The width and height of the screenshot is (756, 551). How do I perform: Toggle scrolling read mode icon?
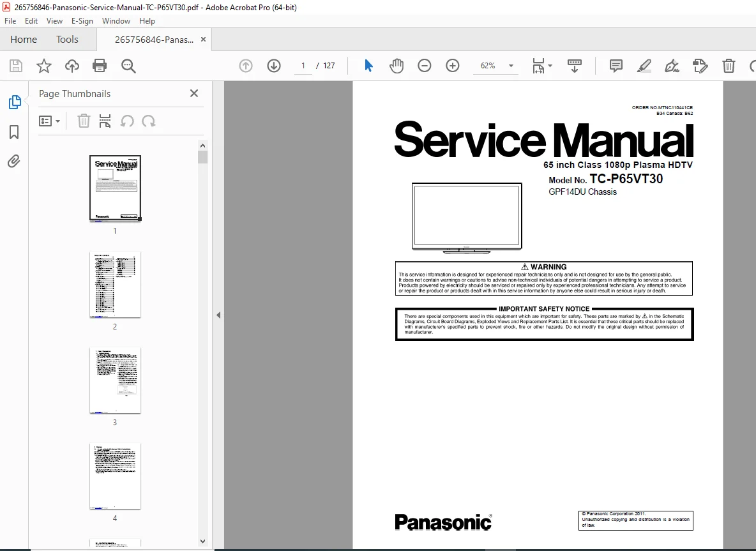click(574, 66)
